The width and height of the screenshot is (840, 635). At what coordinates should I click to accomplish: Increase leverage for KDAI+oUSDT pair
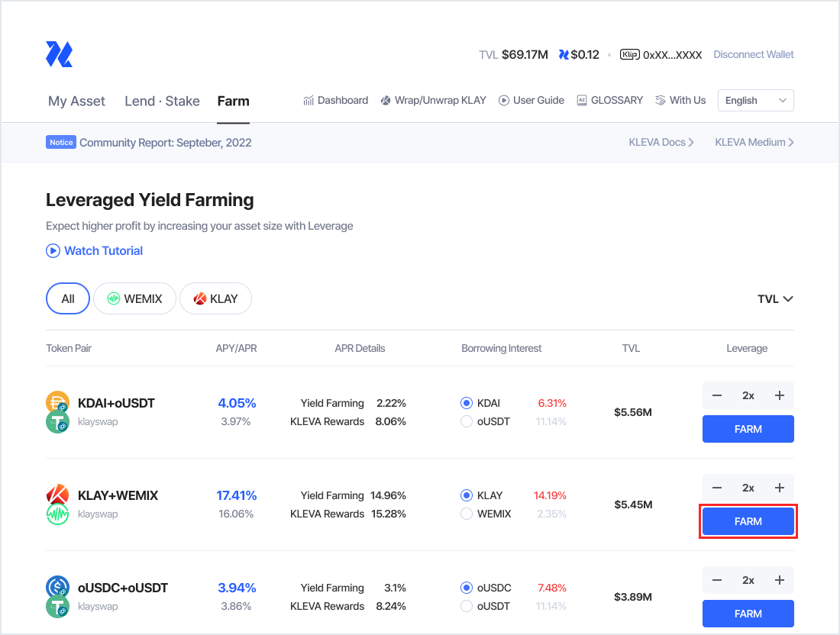(779, 395)
